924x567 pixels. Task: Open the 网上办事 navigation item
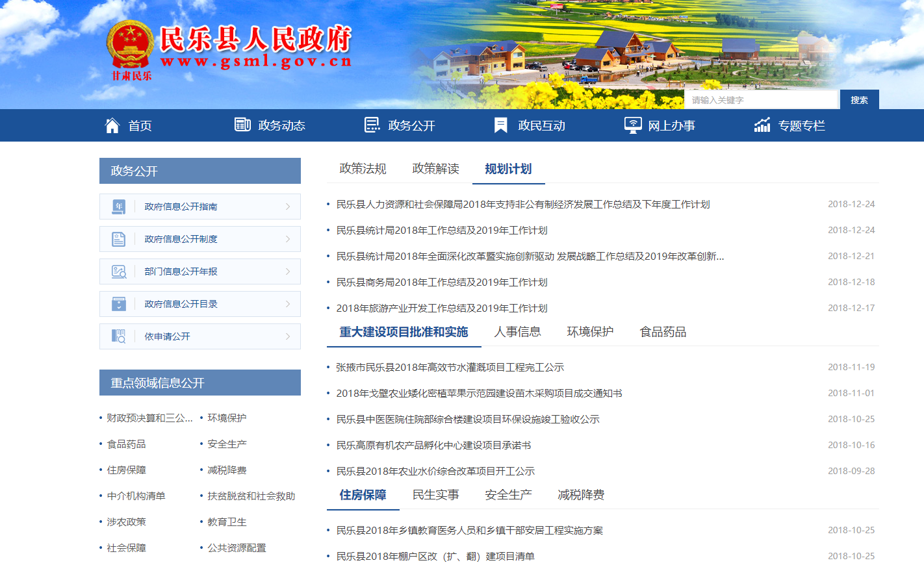pos(671,126)
